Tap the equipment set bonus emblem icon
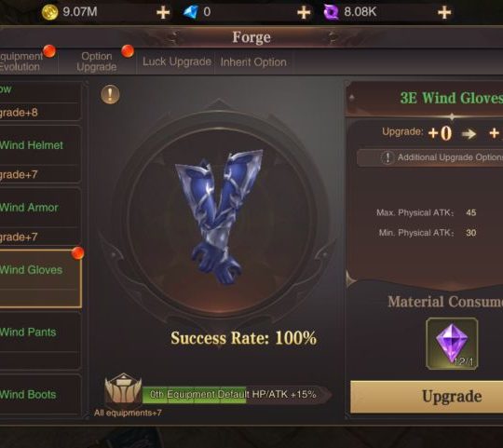Image resolution: width=503 pixels, height=448 pixels. 123,389
